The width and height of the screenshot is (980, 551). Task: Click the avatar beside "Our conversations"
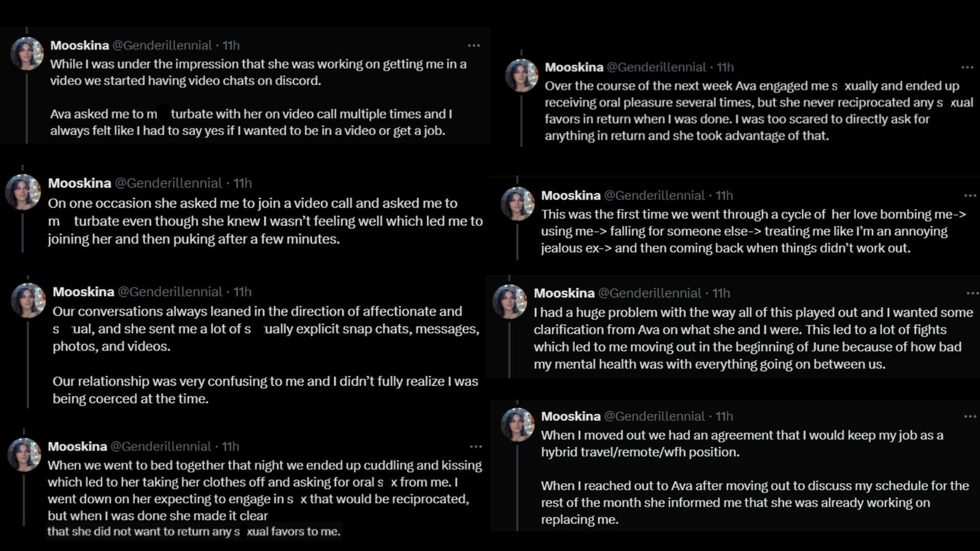coord(27,300)
